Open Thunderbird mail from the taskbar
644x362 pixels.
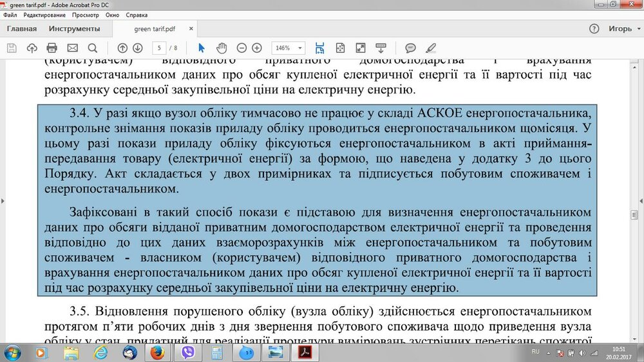[130, 353]
